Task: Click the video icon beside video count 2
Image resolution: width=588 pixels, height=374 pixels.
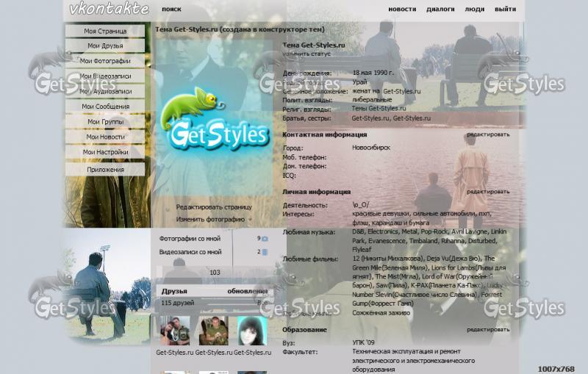Action: tap(265, 252)
